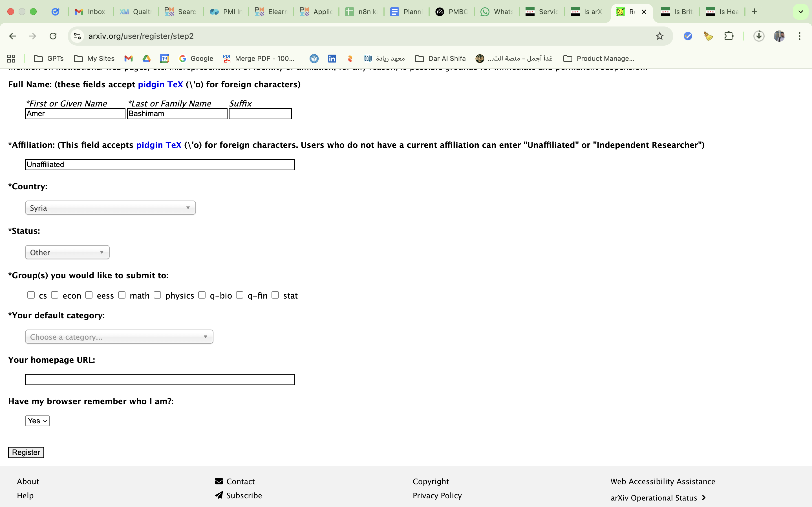Enable the math group checkbox
This screenshot has width=812, height=507.
(122, 295)
